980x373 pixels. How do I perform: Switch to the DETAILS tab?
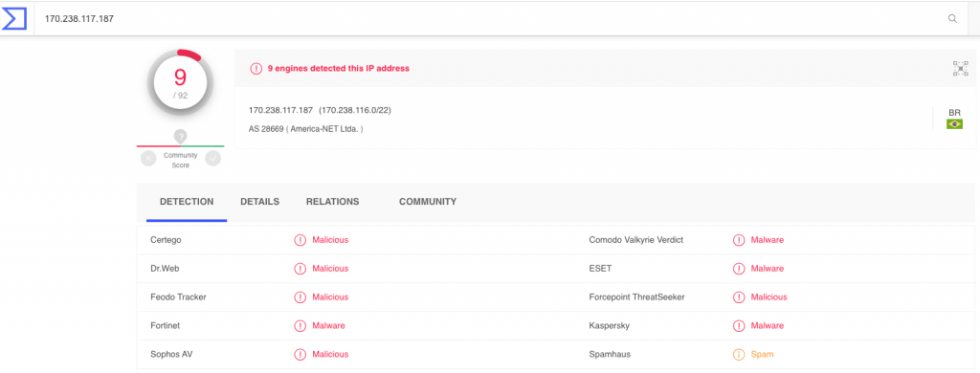(260, 202)
